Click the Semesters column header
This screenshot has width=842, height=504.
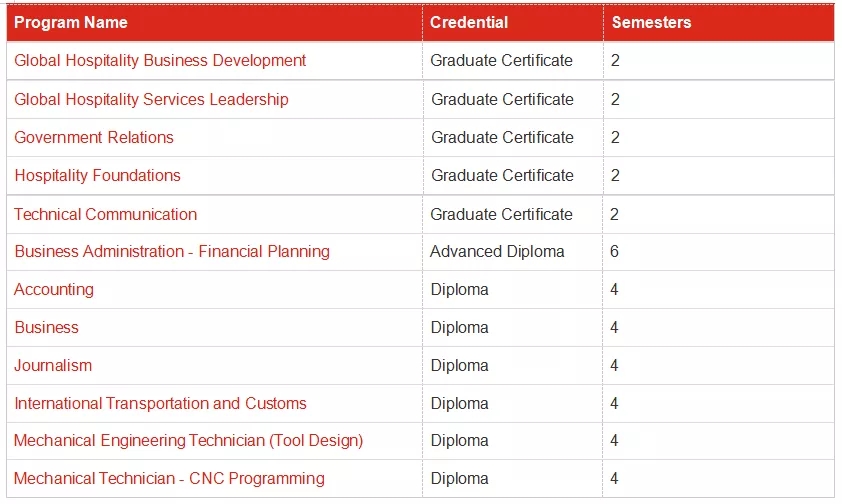point(651,22)
